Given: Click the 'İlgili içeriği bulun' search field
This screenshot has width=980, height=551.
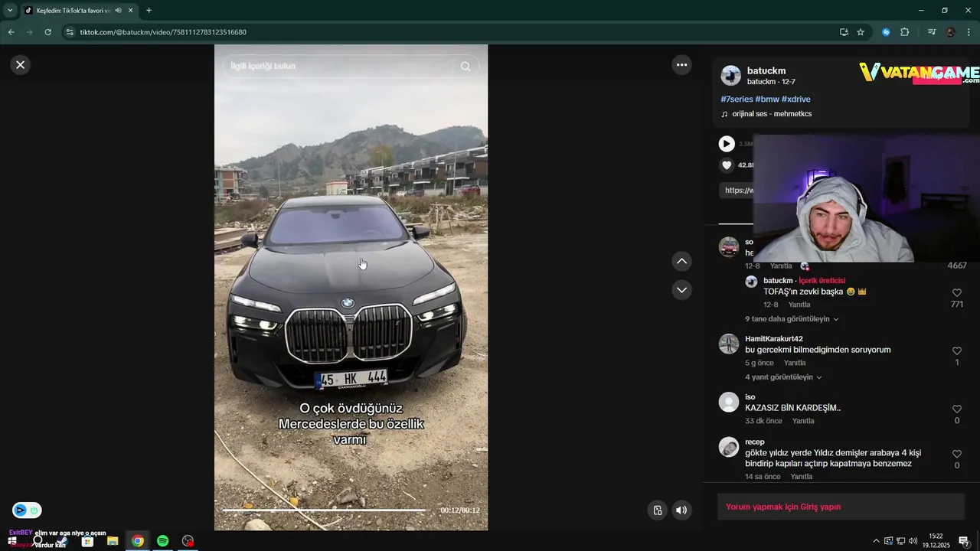Looking at the screenshot, I should coord(339,67).
